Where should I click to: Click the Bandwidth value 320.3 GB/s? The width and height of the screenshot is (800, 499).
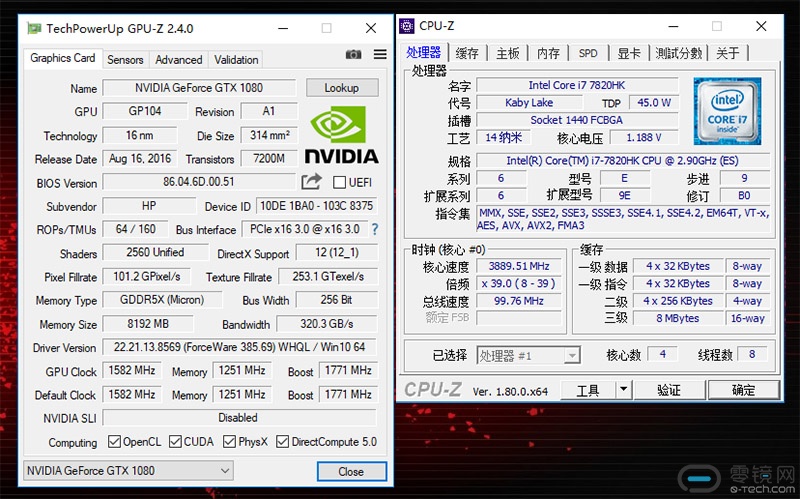point(327,323)
